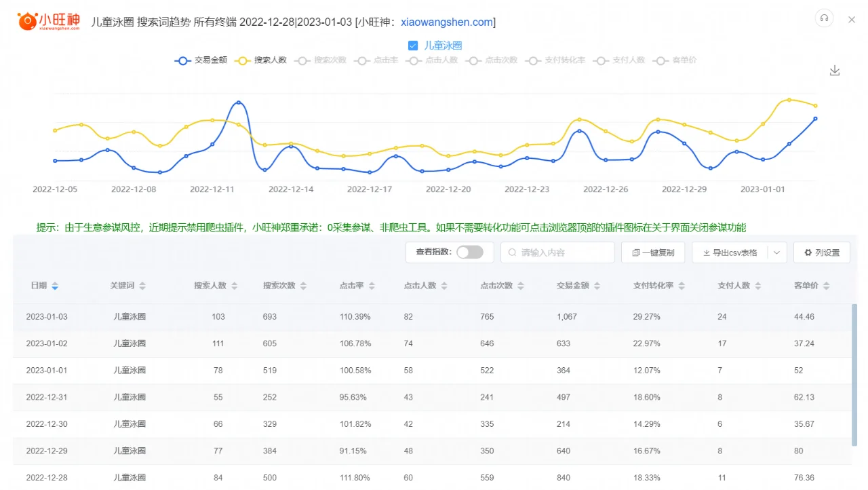
Task: Click the headset support icon
Action: coord(824,18)
